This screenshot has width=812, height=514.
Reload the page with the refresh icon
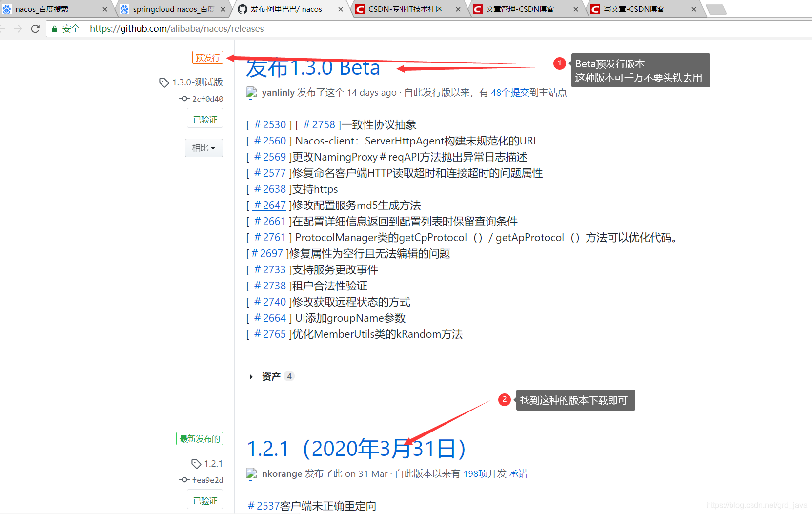click(x=35, y=29)
